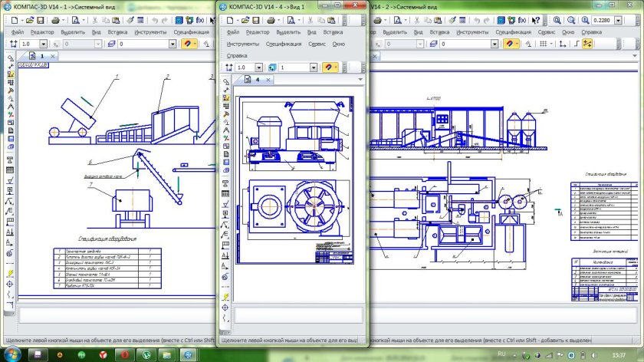
Task: Open the view number dropdown in the middle window
Action: point(315,67)
